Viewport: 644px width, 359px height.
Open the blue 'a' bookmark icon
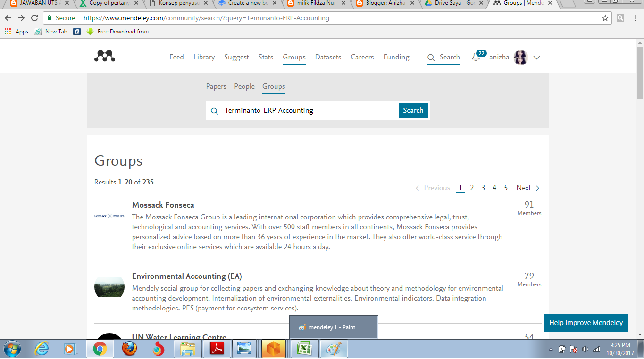click(77, 32)
